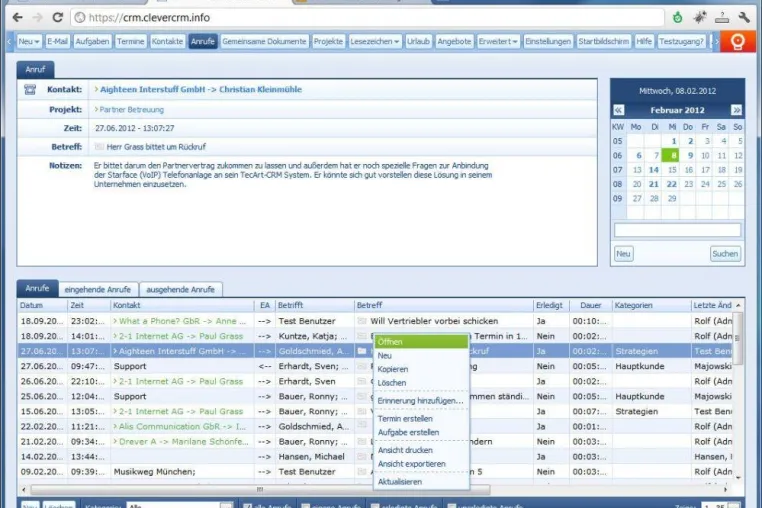Toggle the 'alle Anrufe' checkbox
The height and width of the screenshot is (508, 762).
tap(247, 506)
